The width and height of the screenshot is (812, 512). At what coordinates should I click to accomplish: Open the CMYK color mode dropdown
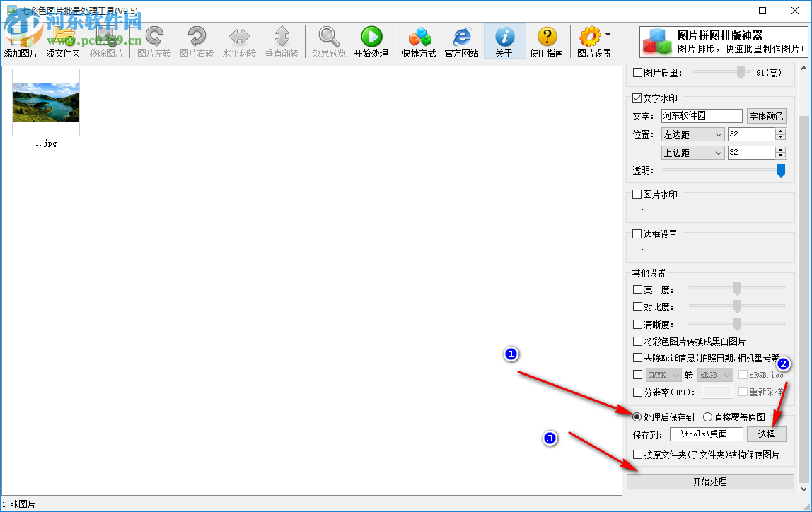pyautogui.click(x=663, y=375)
